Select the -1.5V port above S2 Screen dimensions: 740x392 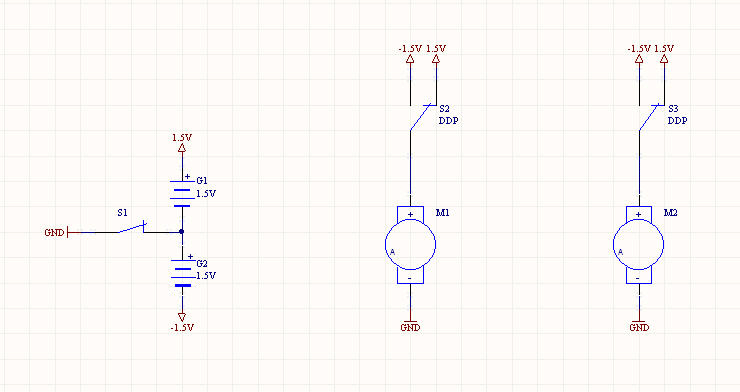410,53
